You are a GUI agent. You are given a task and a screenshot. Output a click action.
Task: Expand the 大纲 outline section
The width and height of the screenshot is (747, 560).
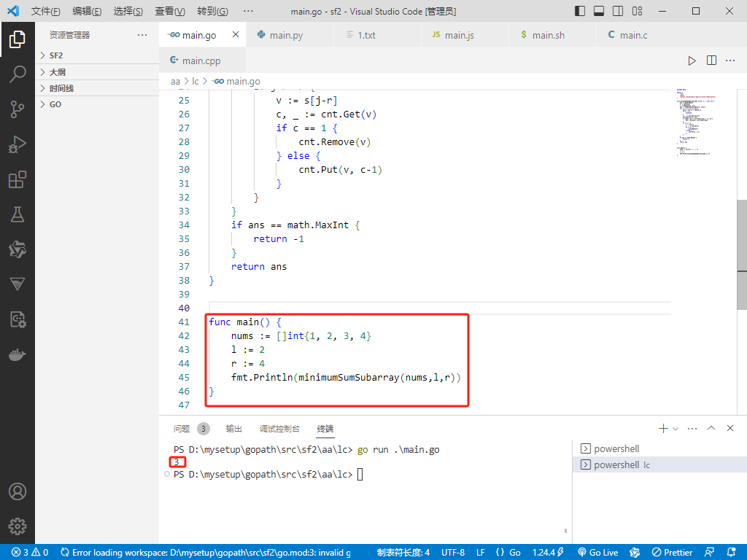97,72
